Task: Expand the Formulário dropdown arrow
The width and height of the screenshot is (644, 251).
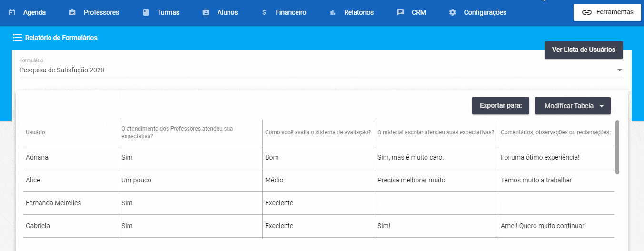Action: [x=620, y=70]
